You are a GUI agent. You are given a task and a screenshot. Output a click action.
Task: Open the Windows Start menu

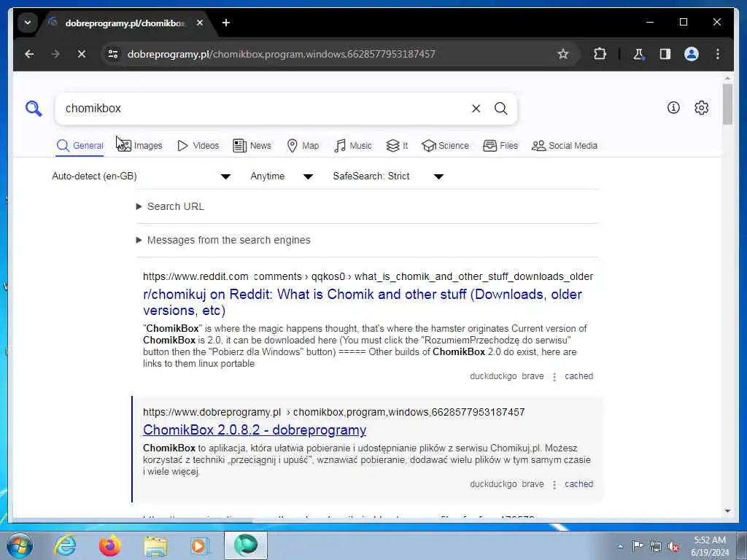coord(20,545)
